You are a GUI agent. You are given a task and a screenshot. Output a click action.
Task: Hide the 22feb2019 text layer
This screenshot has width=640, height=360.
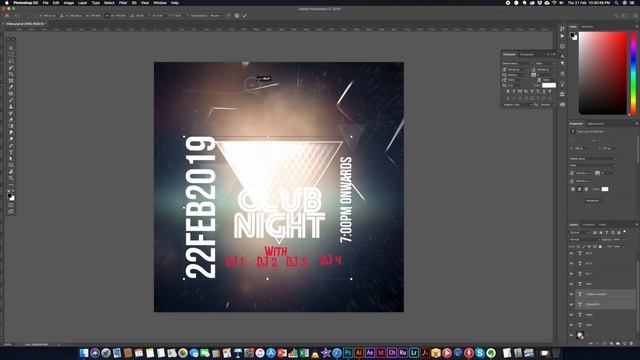pyautogui.click(x=571, y=304)
